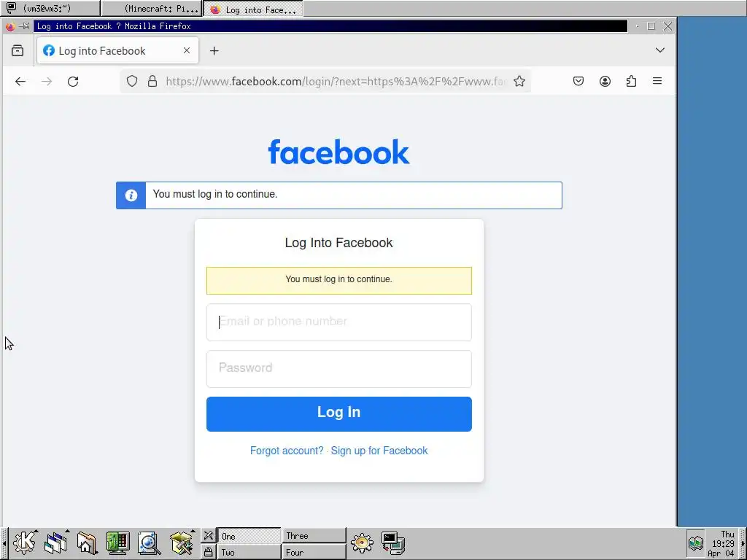Open Firefox window menu icon in titlebar

(9, 26)
